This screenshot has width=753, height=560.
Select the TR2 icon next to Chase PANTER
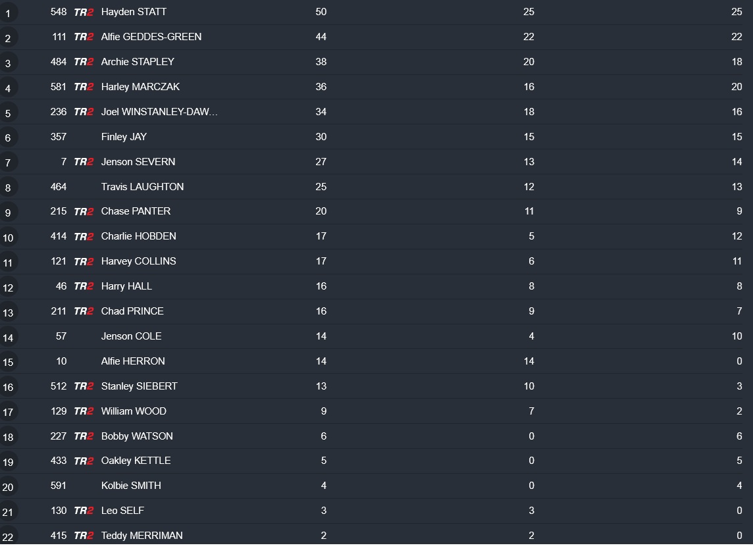point(84,212)
